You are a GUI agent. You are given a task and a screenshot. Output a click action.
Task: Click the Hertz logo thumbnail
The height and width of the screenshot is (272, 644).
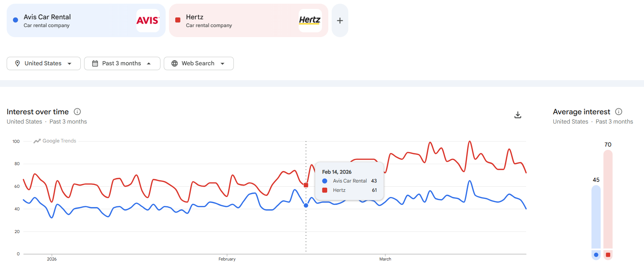coord(310,21)
